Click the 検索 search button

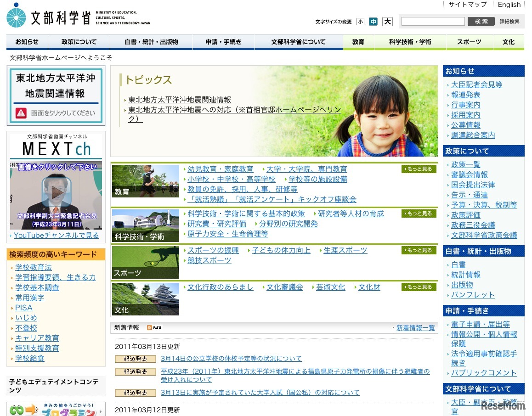[x=481, y=21]
